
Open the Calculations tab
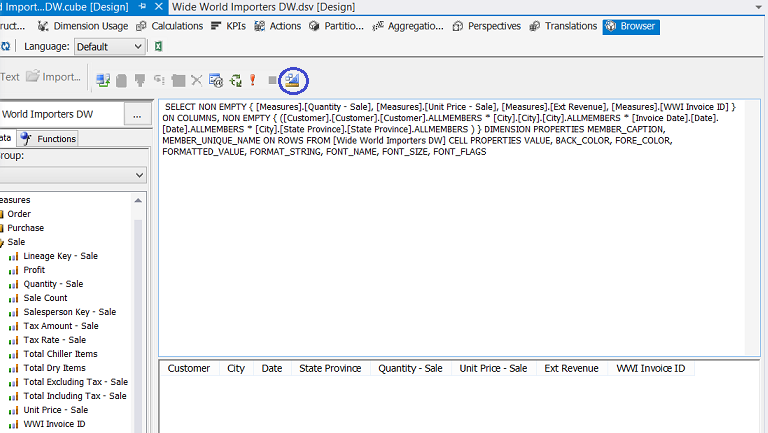click(x=169, y=26)
